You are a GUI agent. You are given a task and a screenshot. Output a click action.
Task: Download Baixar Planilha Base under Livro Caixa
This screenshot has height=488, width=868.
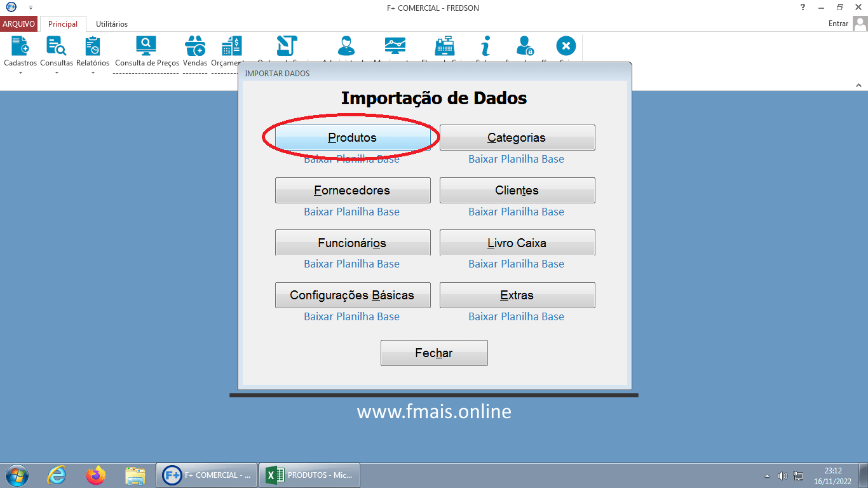517,264
